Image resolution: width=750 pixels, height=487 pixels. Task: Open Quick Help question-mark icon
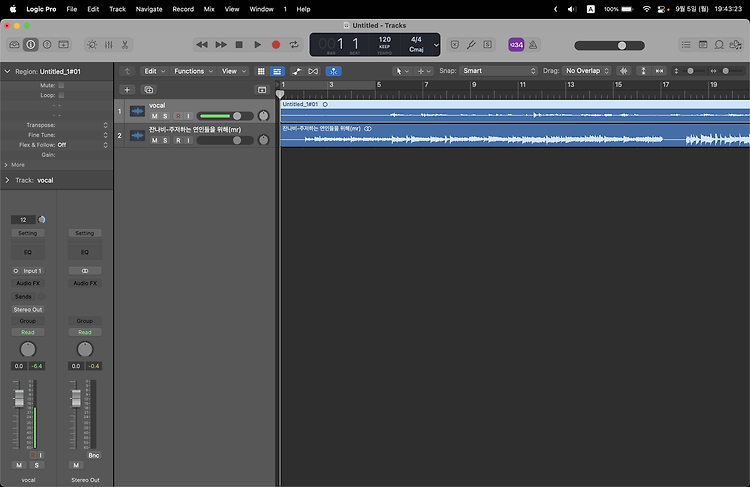pyautogui.click(x=47, y=44)
